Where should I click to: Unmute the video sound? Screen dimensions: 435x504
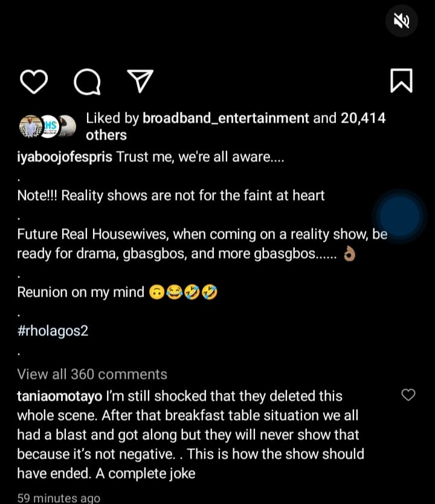click(401, 22)
